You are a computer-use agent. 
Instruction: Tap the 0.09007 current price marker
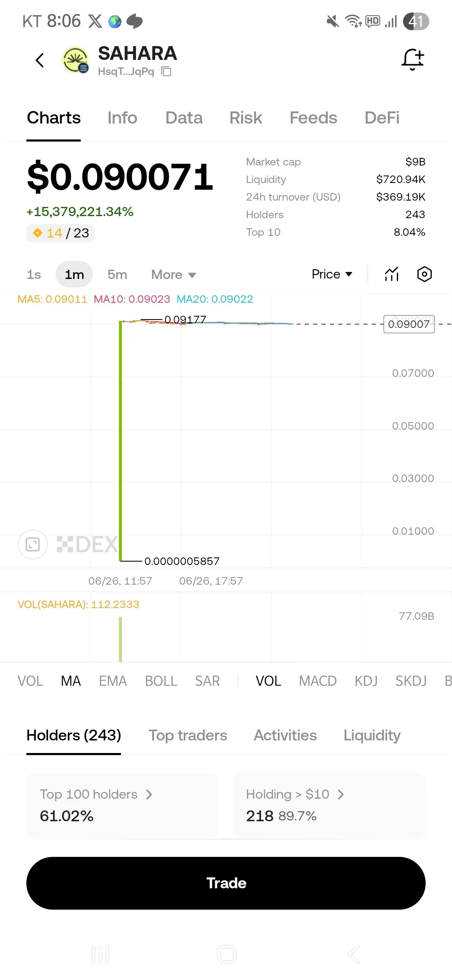[409, 324]
